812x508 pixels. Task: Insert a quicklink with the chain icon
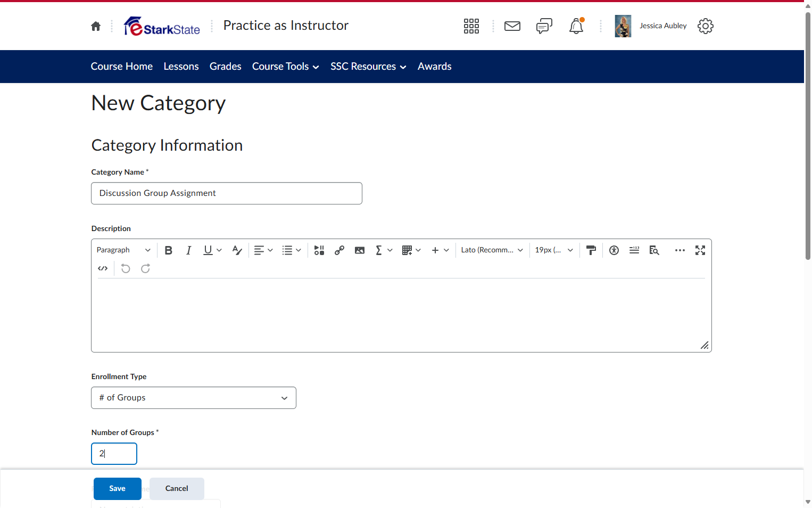tap(339, 250)
